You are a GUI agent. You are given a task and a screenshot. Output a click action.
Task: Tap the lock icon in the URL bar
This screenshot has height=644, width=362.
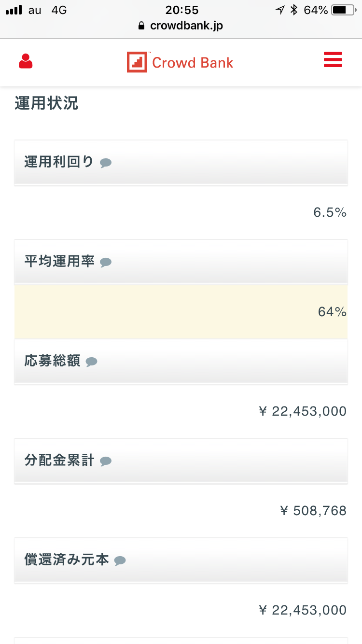pos(141,26)
